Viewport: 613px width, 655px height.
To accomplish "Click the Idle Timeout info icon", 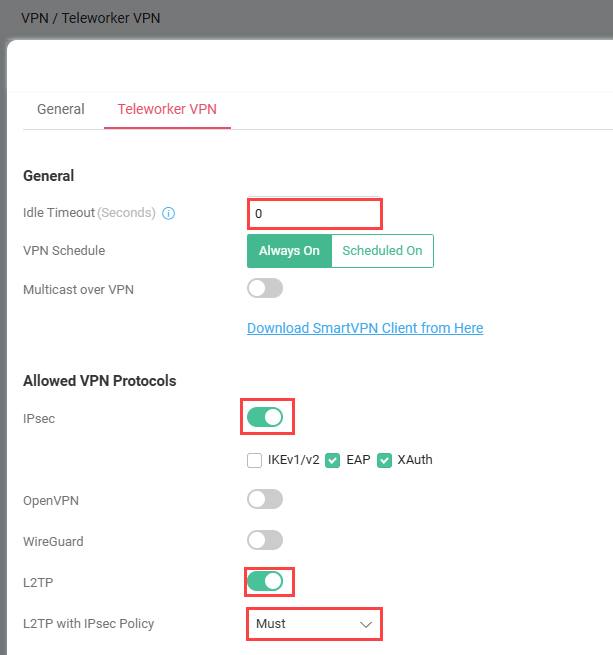I will point(169,213).
